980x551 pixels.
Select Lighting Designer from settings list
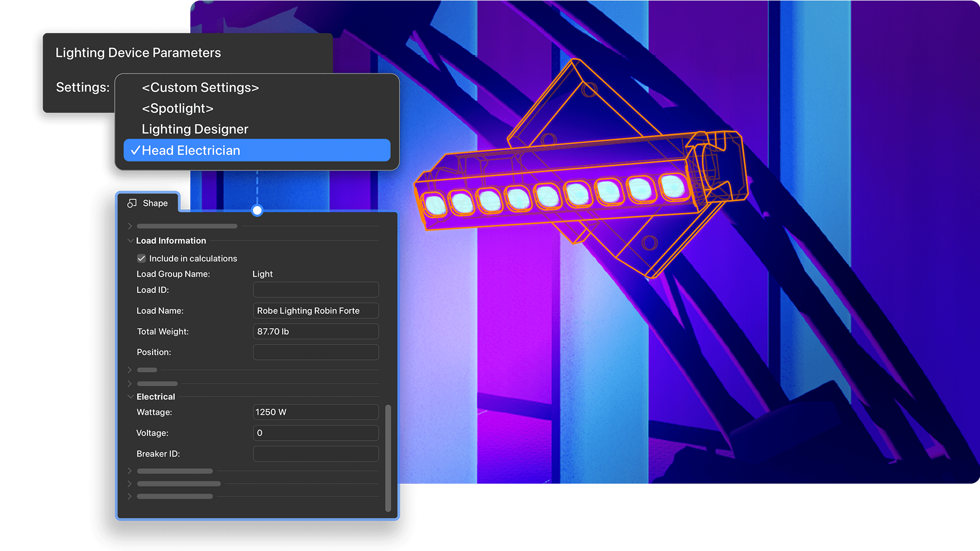[x=195, y=129]
